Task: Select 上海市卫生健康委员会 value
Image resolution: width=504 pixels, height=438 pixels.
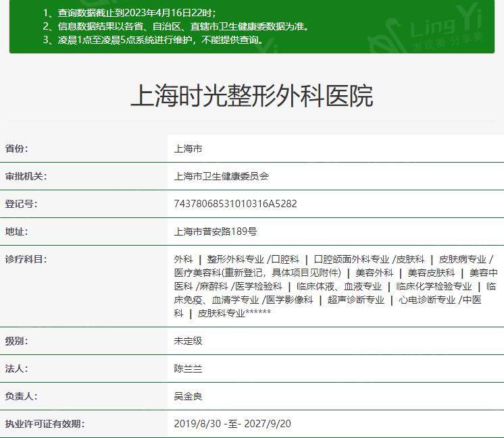Action: 221,176
